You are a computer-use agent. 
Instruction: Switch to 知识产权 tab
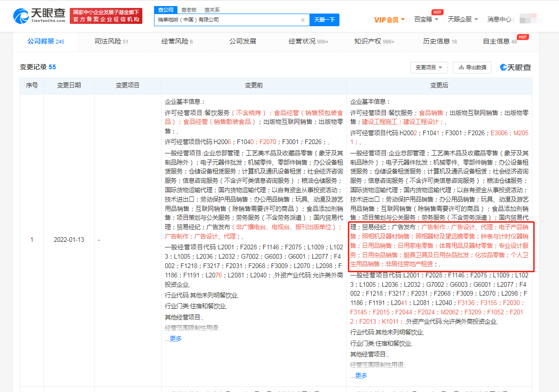374,41
